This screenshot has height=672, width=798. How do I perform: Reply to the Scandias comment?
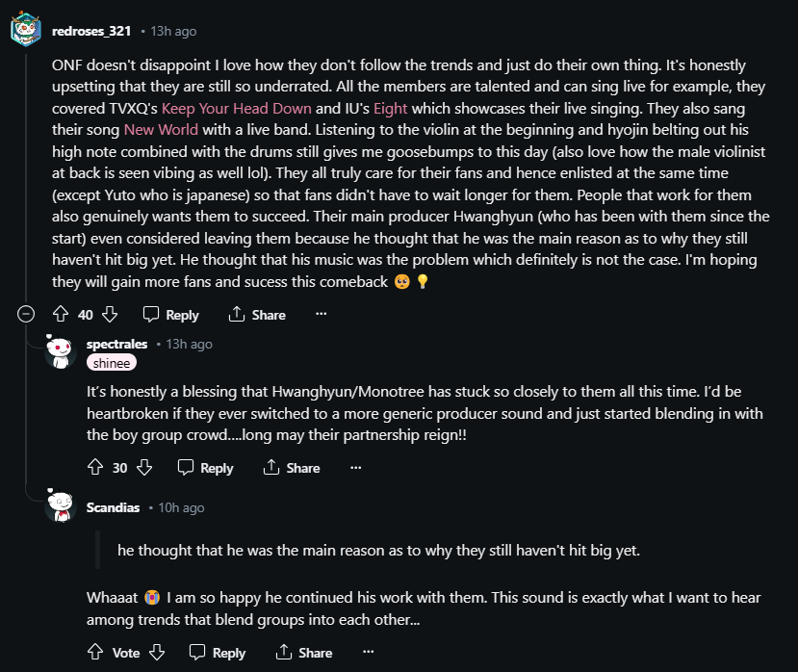[x=218, y=653]
